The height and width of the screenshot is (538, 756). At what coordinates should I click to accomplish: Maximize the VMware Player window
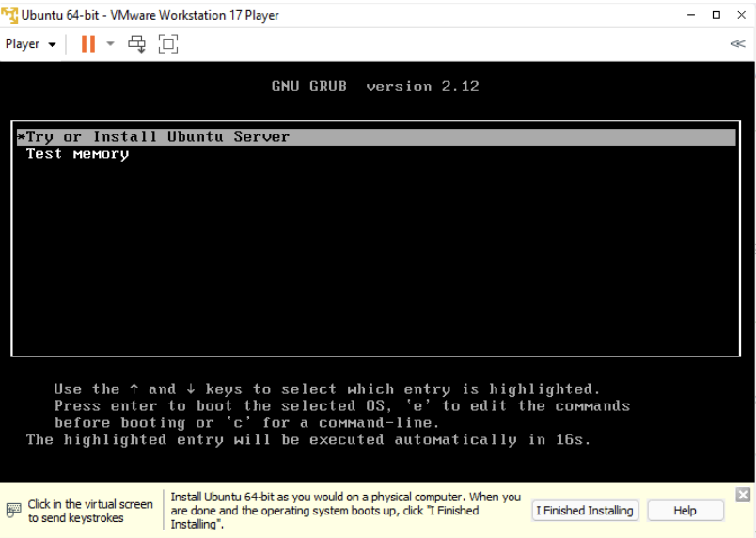pos(717,15)
